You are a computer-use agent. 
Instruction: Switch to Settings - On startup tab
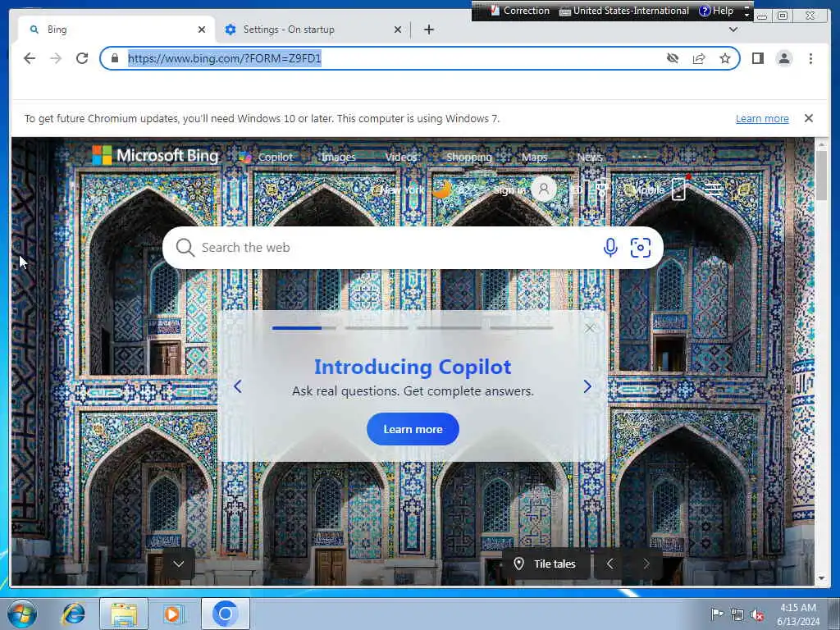coord(312,30)
